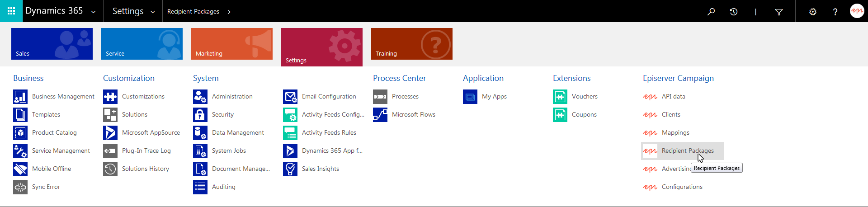Open the advanced find funnel icon
The height and width of the screenshot is (207, 868).
(x=778, y=11)
